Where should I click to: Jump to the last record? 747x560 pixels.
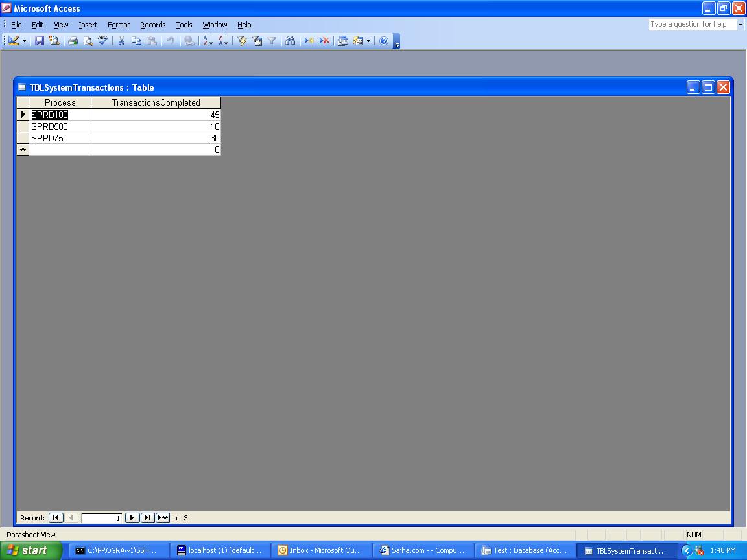(x=147, y=518)
